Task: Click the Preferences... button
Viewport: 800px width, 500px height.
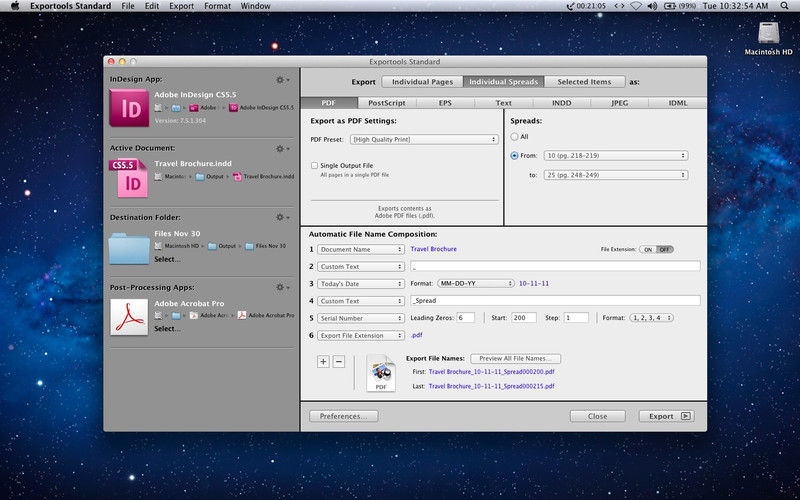Action: (x=343, y=416)
